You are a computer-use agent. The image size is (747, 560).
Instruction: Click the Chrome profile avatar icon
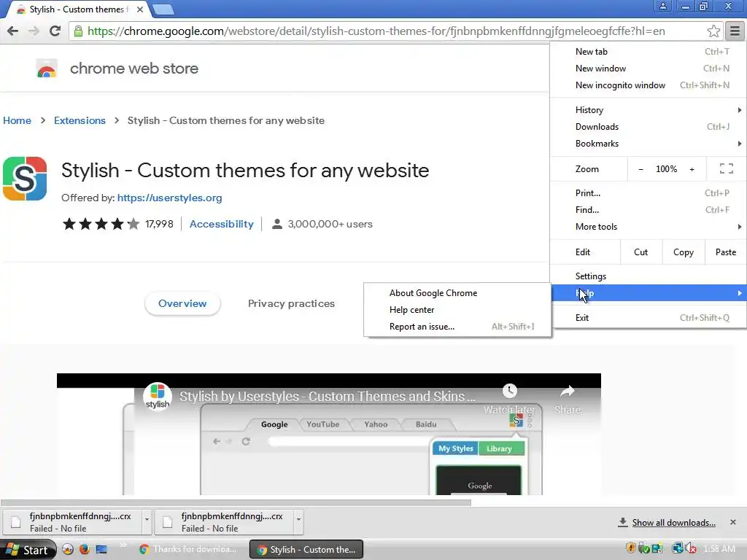(662, 6)
